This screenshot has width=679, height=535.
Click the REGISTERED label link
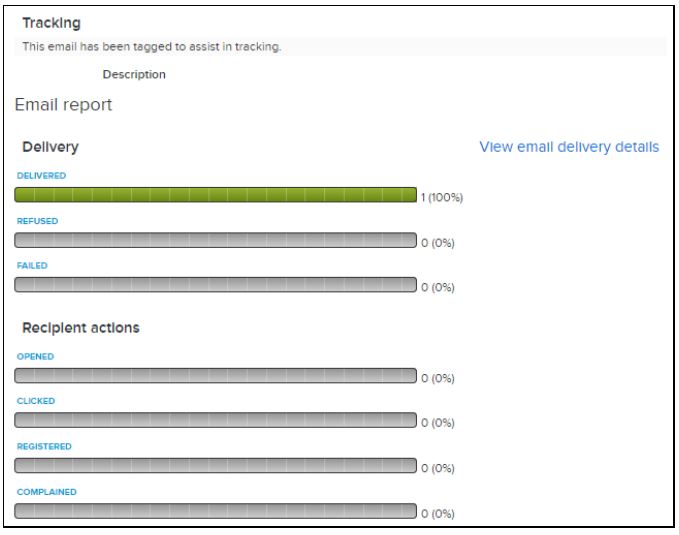click(x=44, y=447)
